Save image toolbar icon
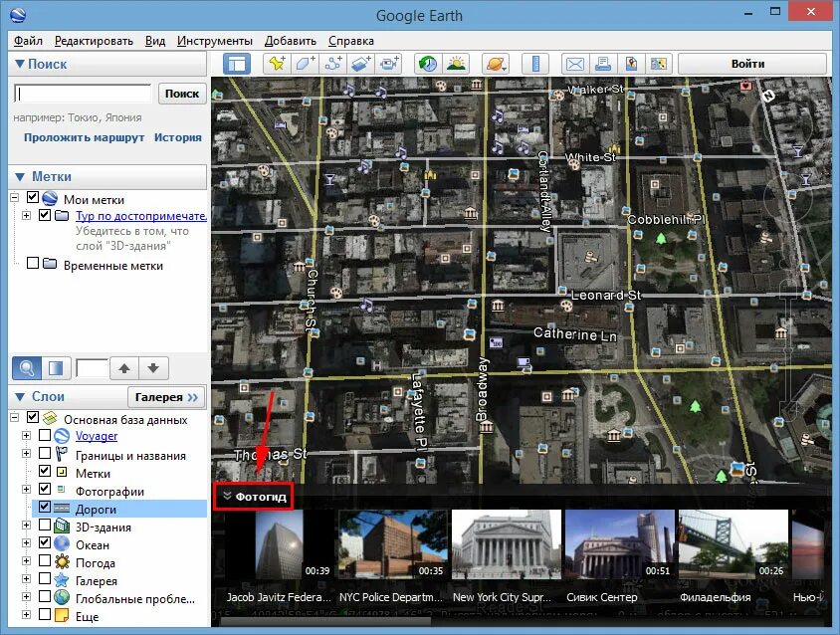The image size is (840, 635). pos(631,64)
